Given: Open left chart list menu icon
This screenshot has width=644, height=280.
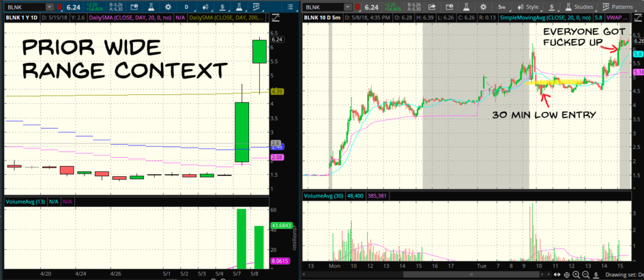Looking at the screenshot, I should point(291,7).
